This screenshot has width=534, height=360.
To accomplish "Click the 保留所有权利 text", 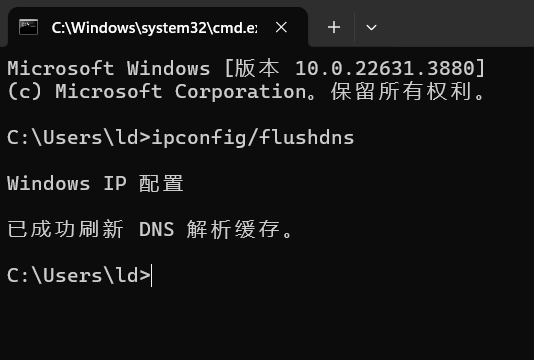I will [x=401, y=92].
